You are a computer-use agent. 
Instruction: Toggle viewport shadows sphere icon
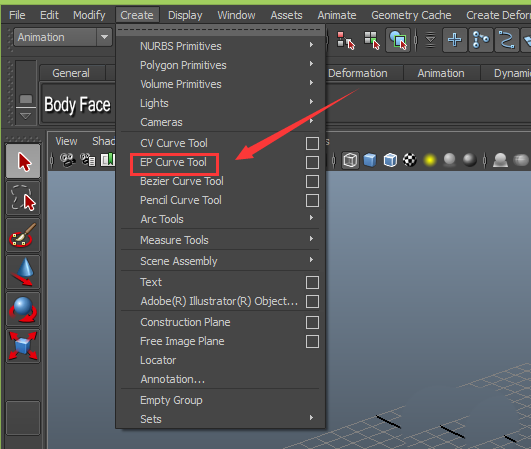coord(449,160)
